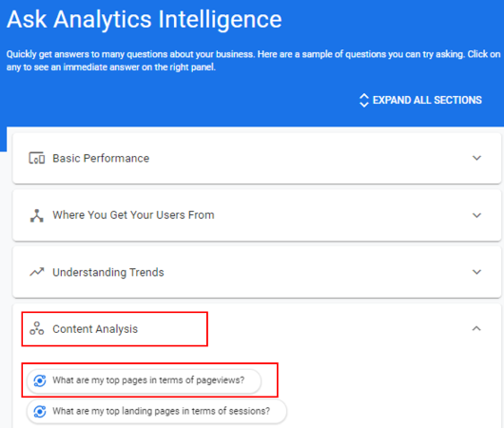Expand Where You Get Your Users From chevron
This screenshot has height=428, width=504.
point(476,215)
